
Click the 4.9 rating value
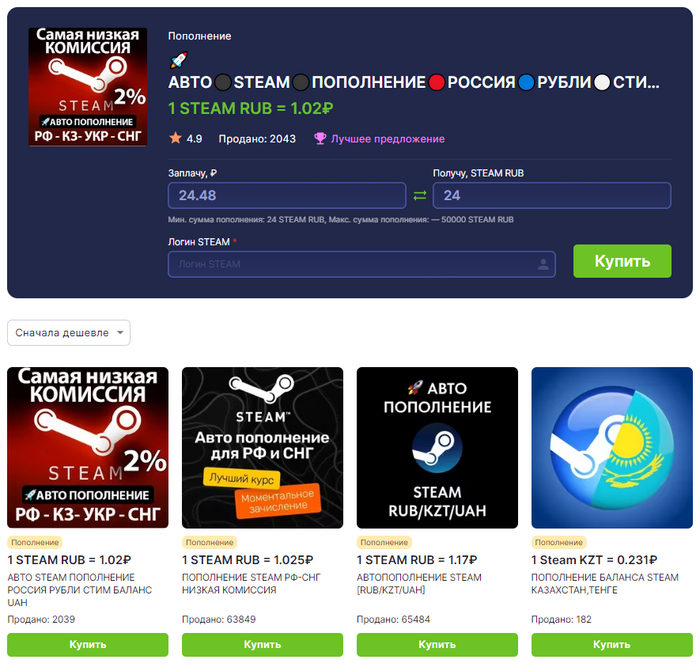(194, 139)
